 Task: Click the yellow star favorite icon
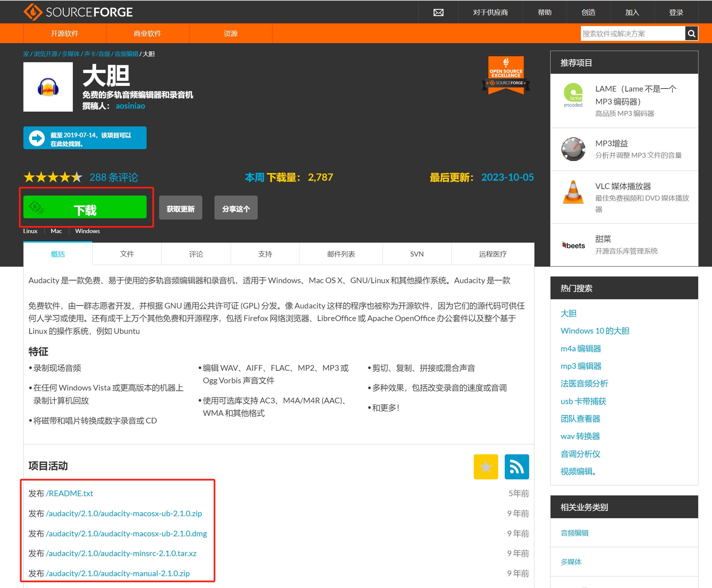pos(486,467)
